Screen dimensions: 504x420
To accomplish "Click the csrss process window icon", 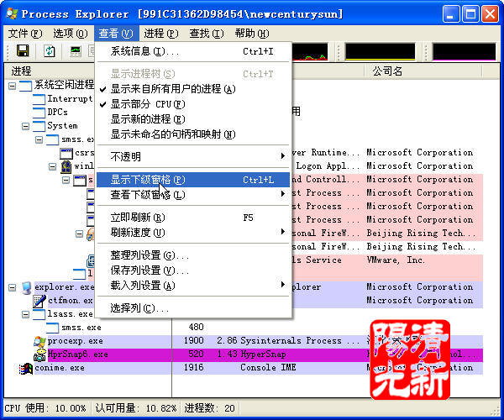I will pos(66,153).
